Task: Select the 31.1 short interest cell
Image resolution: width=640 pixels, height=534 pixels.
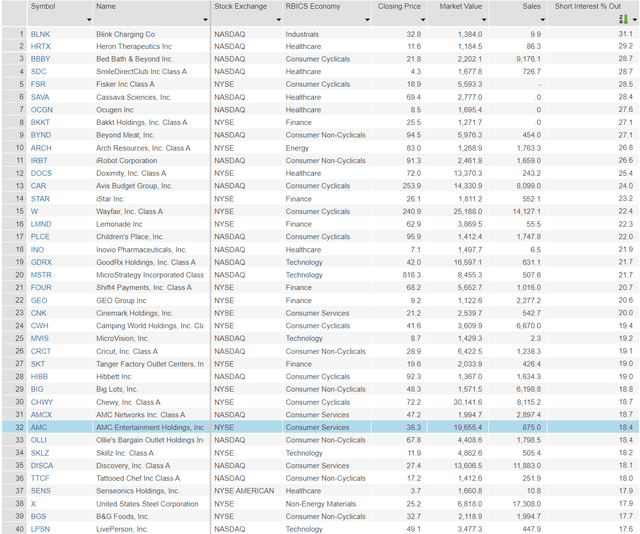Action: [x=593, y=34]
